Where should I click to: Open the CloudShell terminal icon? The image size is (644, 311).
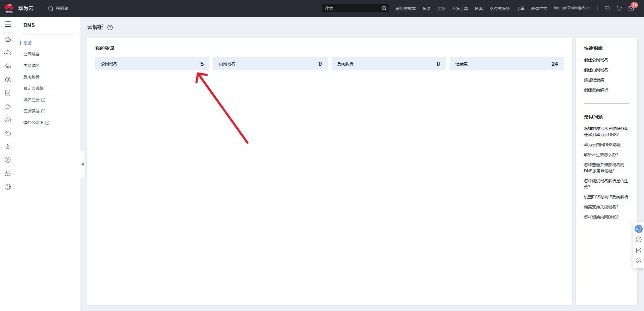coord(607,8)
